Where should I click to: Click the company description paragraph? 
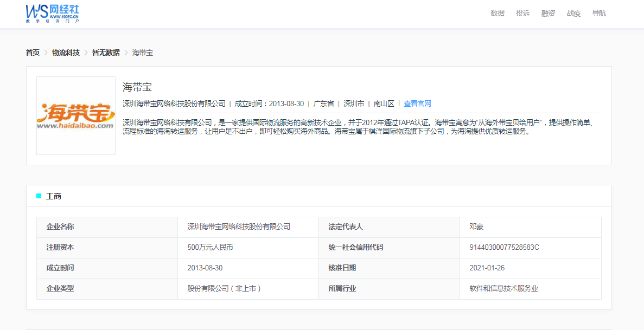click(x=358, y=127)
